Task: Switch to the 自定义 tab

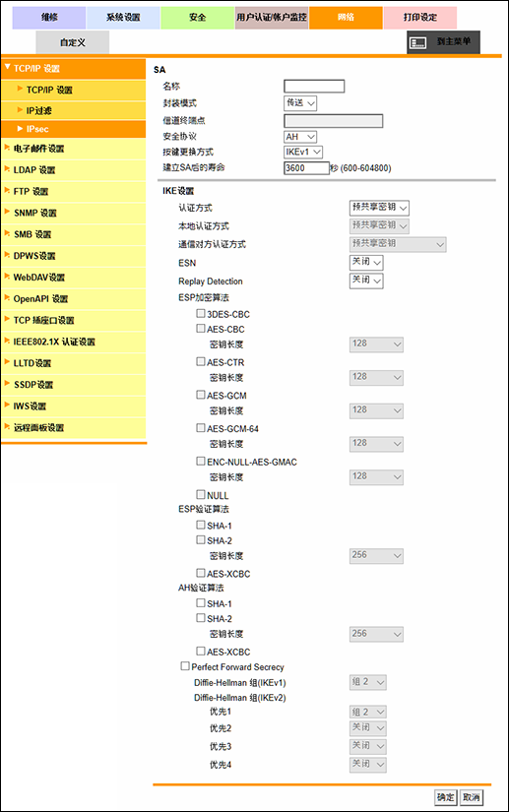Action: tap(73, 42)
